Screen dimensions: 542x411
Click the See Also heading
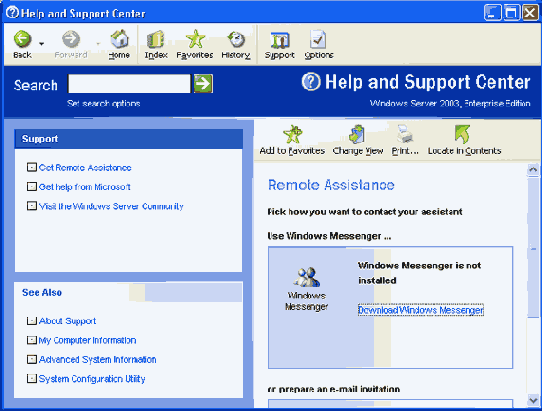click(42, 292)
